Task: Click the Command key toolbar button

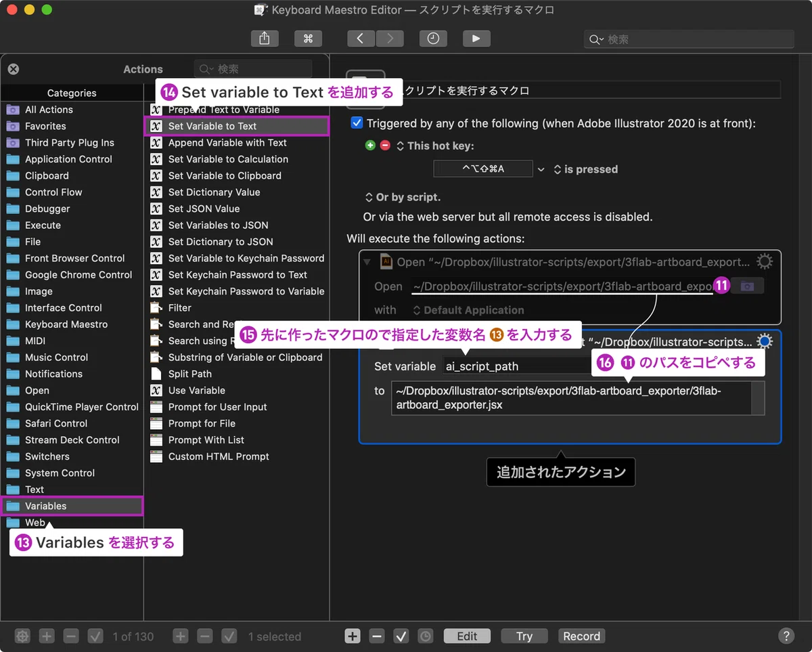Action: click(308, 39)
